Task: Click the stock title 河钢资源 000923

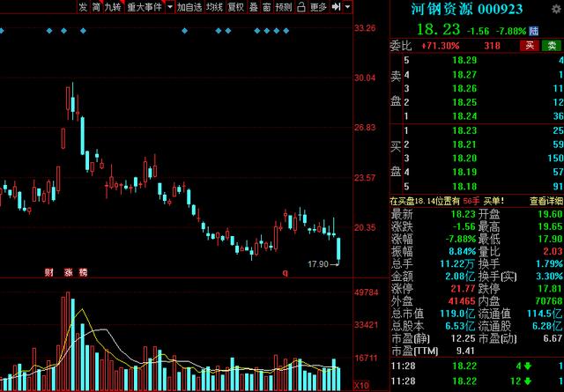Action: click(x=467, y=10)
